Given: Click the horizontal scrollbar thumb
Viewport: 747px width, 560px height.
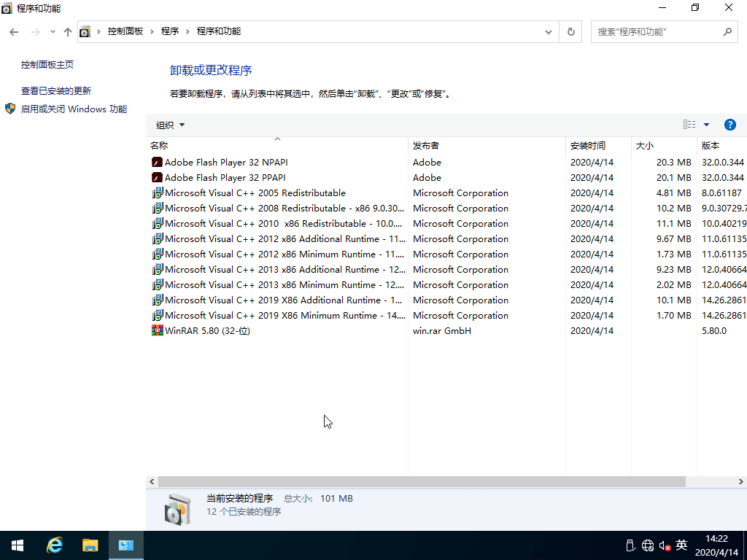Looking at the screenshot, I should [x=422, y=481].
